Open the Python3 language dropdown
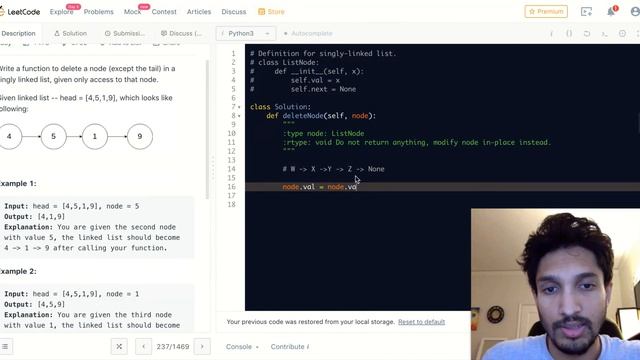Image resolution: width=640 pixels, height=360 pixels. (x=246, y=33)
